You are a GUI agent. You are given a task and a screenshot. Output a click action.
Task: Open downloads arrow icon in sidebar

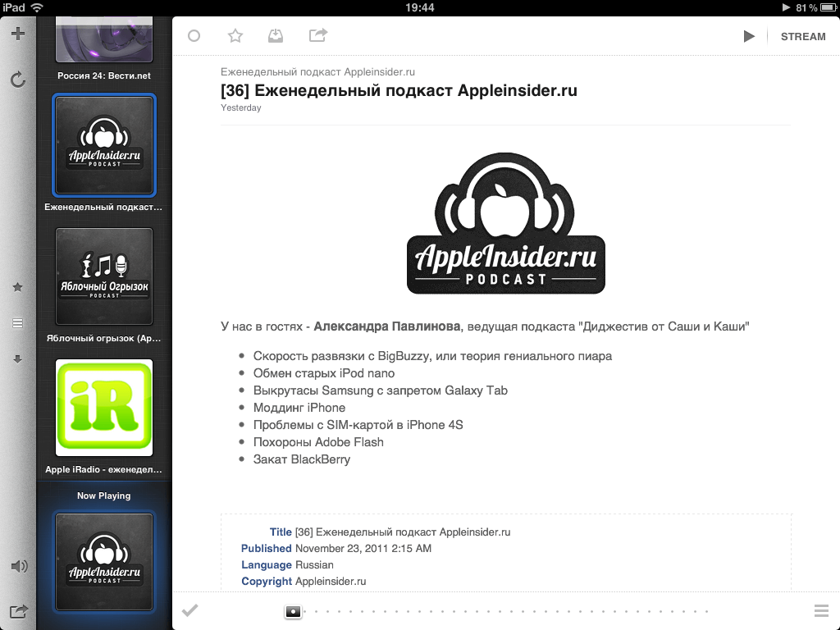click(x=18, y=359)
